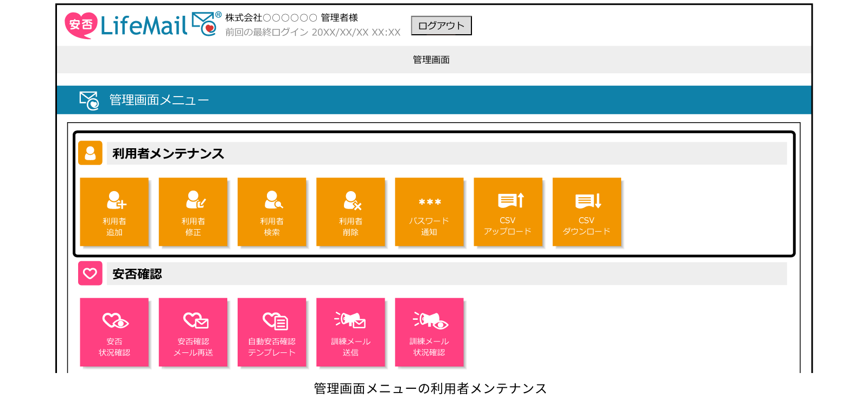
Task: Click the 安否確認 section heading
Action: pyautogui.click(x=137, y=274)
